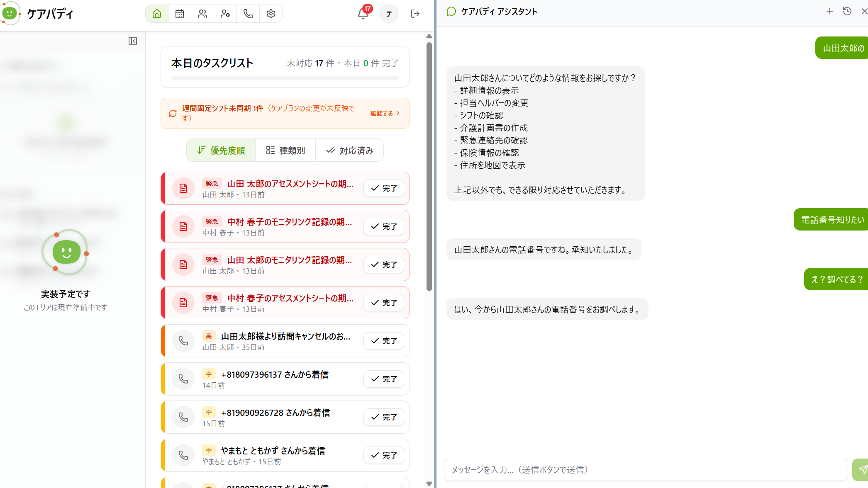Mark 山田 太郎のアセスメントシート task as 完了
The image size is (868, 488).
pos(384,188)
